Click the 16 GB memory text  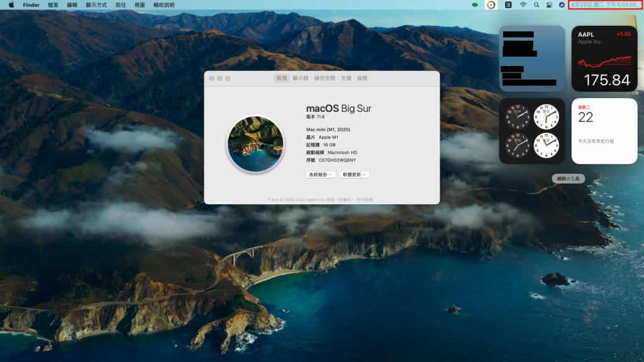tap(329, 145)
